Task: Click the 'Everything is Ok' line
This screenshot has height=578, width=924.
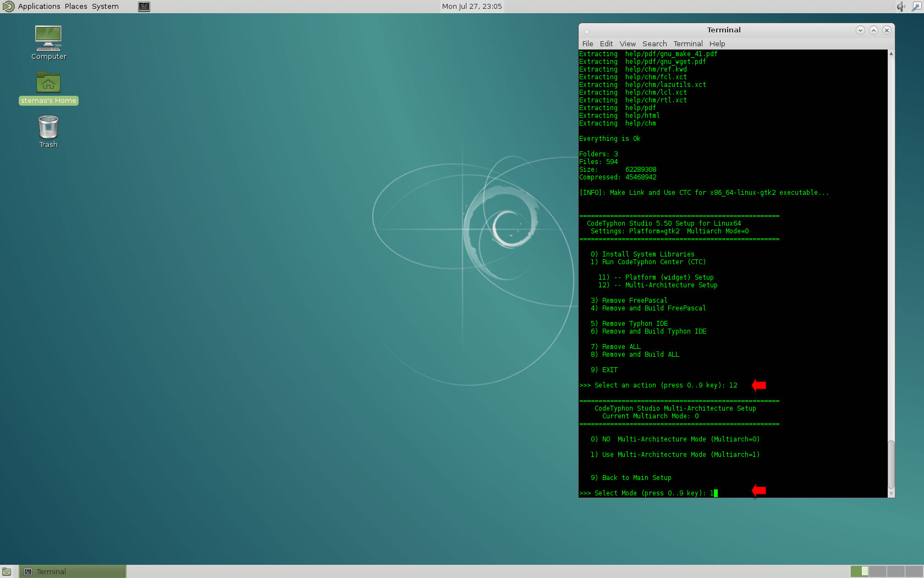Action: 609,139
